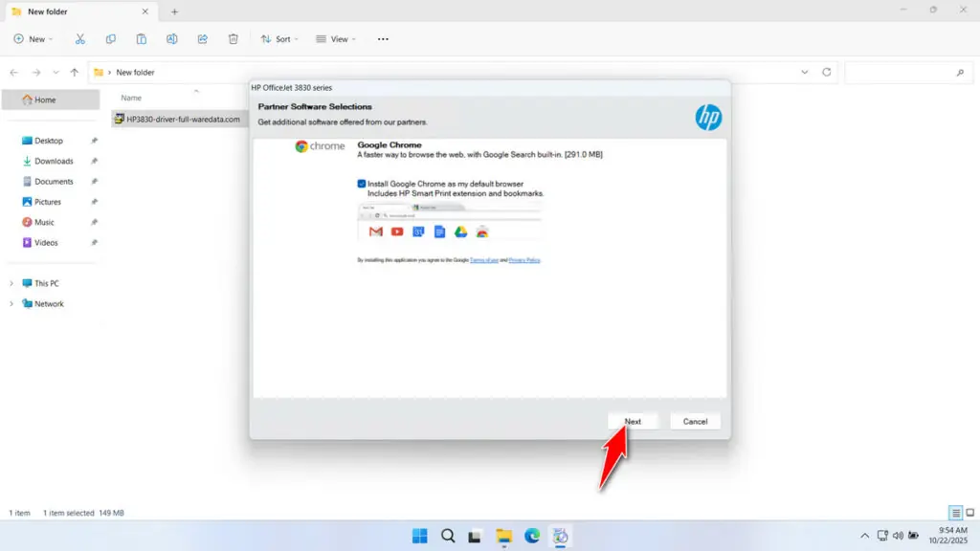
Task: Click the Next button in HP installer
Action: coord(633,421)
